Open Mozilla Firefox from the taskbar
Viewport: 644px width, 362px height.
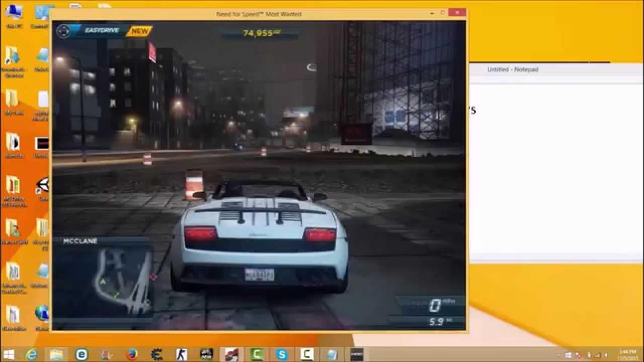[132, 354]
